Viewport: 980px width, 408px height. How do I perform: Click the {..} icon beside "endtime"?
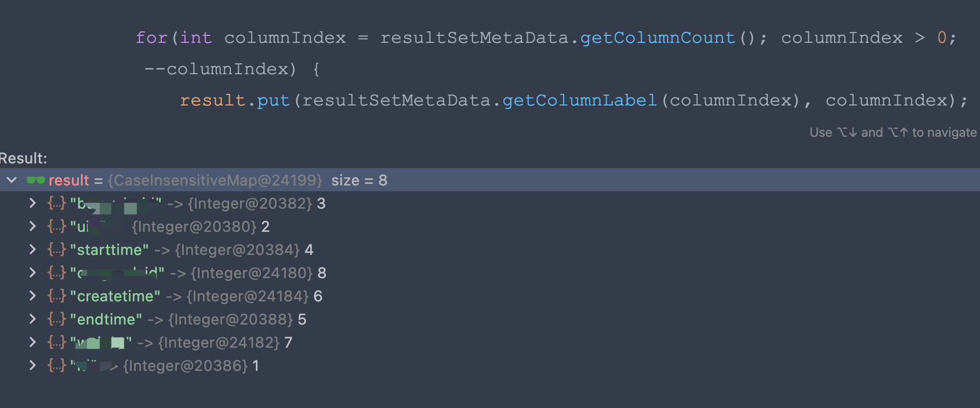56,319
